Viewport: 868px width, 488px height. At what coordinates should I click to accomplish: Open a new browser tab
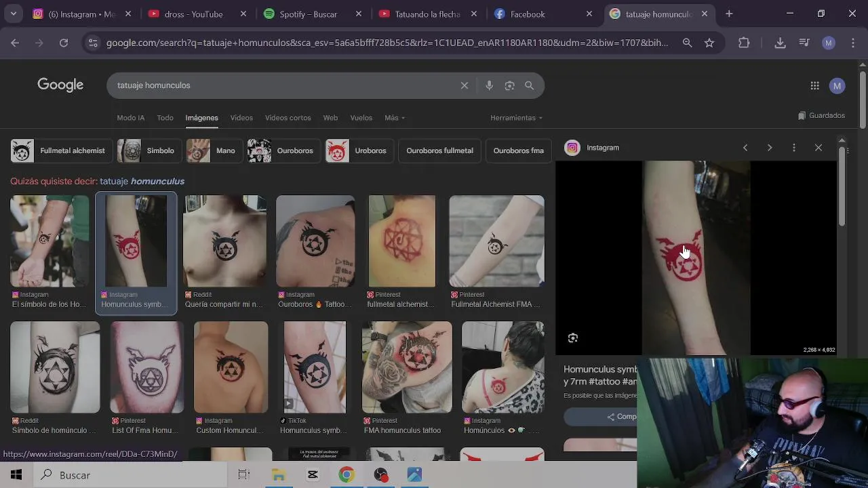(x=729, y=14)
